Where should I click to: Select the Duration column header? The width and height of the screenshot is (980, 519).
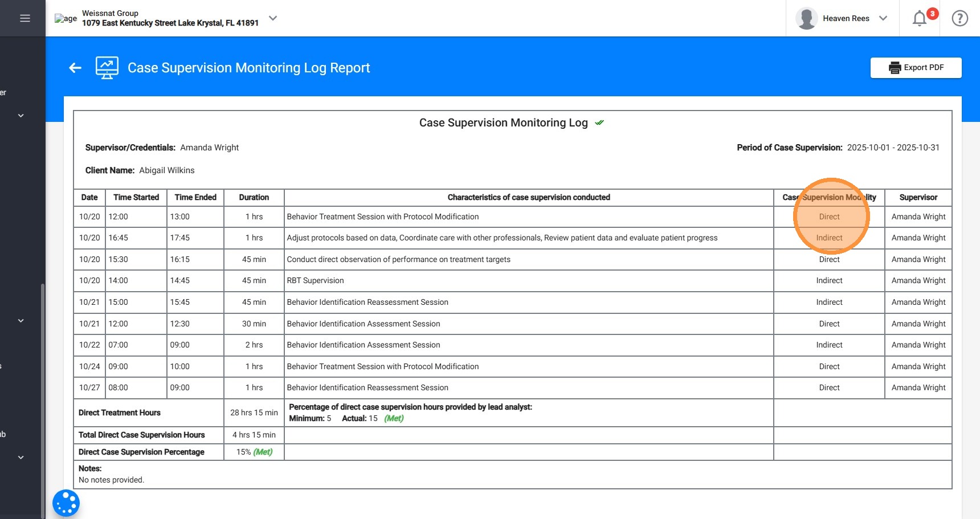click(x=254, y=197)
